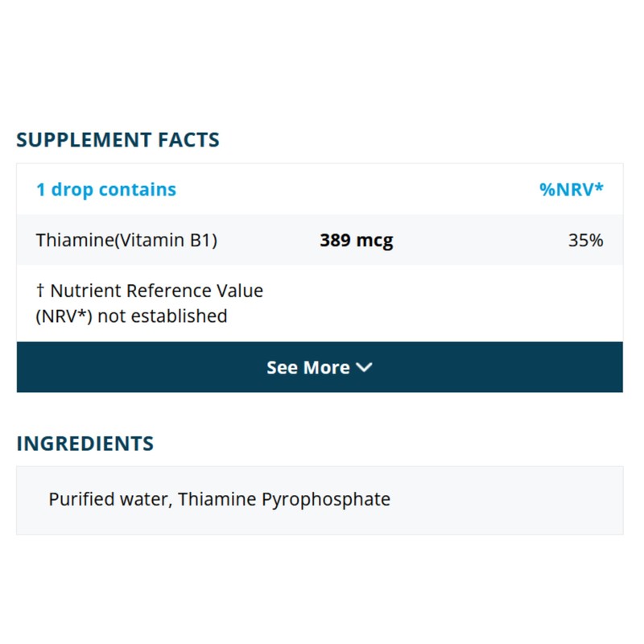Screen dimensions: 644x644
Task: Click the "(NRV*) not established" text
Action: point(131,316)
